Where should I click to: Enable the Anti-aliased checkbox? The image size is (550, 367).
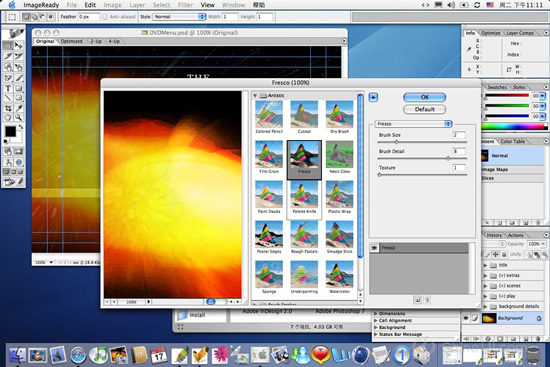105,17
